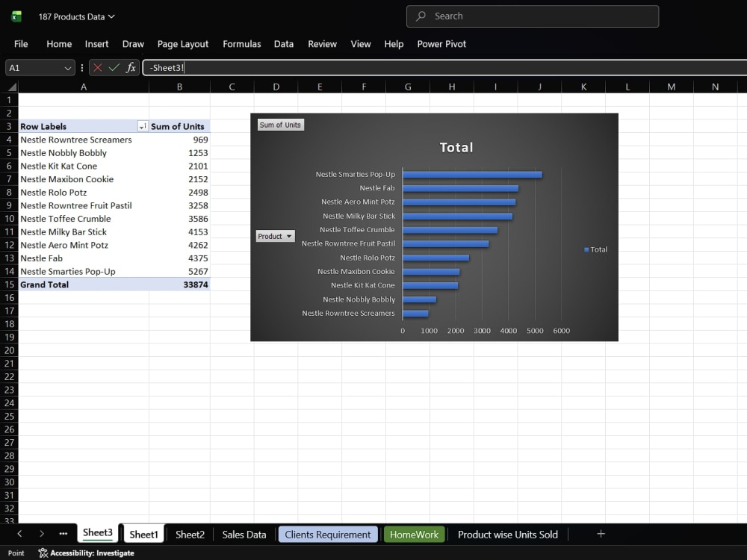
Task: Open the Data ribbon tab
Action: (x=283, y=44)
